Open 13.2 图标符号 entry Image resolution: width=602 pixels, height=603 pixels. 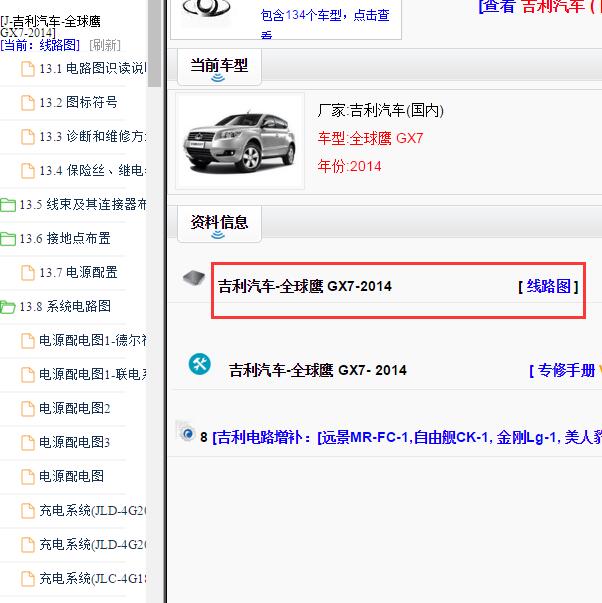(x=78, y=102)
